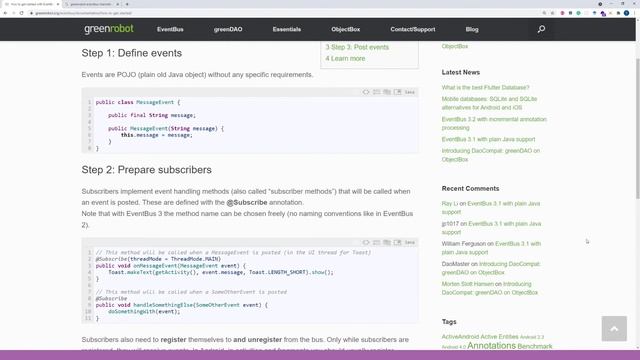
Task: Click the 'Step 1: Define events' heading
Action: [x=131, y=53]
